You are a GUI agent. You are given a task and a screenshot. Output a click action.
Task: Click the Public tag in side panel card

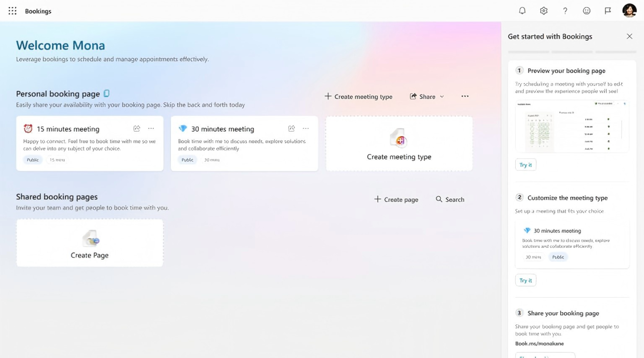(x=558, y=257)
